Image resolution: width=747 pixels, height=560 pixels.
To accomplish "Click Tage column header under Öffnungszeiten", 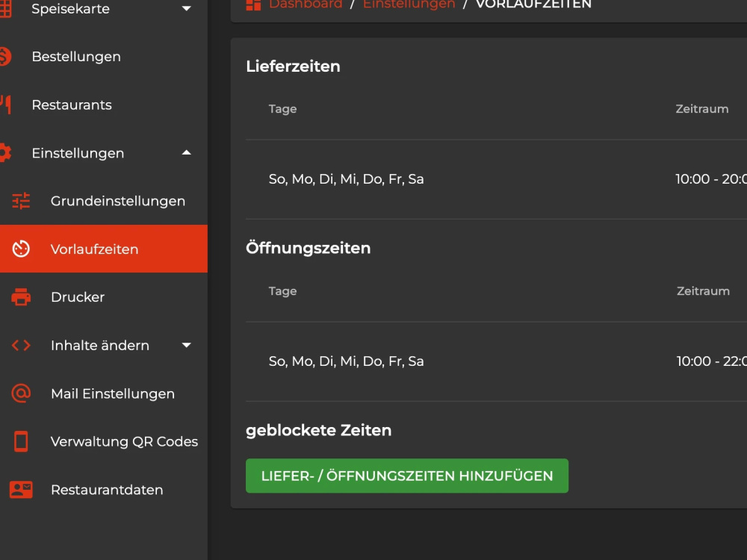I will pos(282,291).
